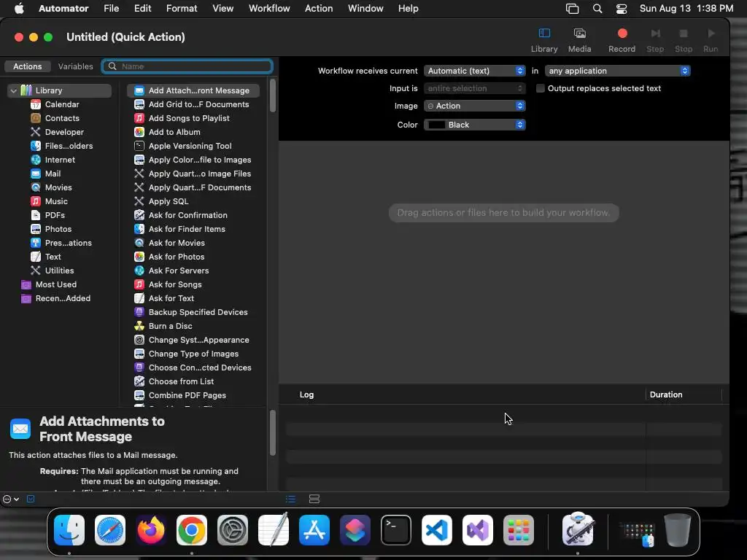Select Mail category in Library
The image size is (747, 560).
tap(53, 174)
